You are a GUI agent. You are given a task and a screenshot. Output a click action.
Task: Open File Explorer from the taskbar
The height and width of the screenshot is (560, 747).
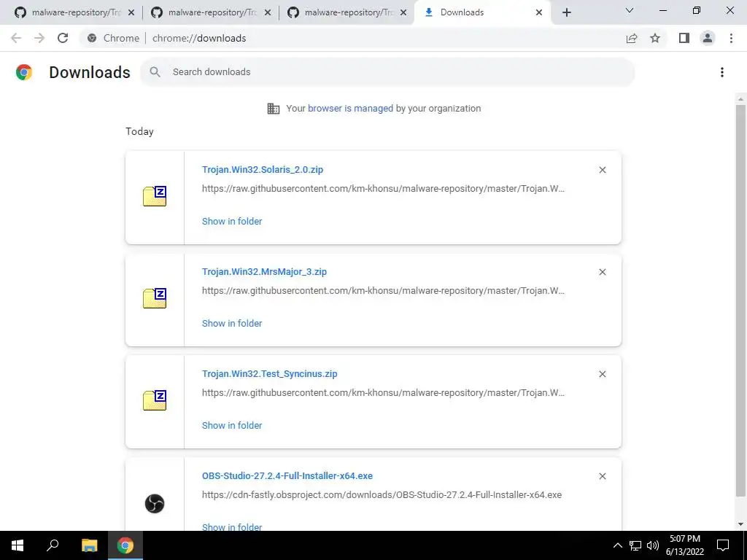pyautogui.click(x=89, y=545)
